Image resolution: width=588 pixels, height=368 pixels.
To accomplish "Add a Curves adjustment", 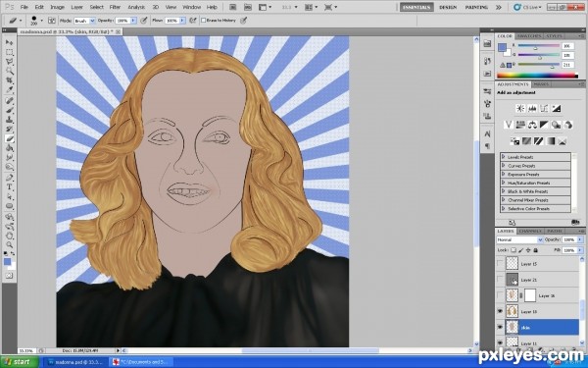I will (x=544, y=109).
